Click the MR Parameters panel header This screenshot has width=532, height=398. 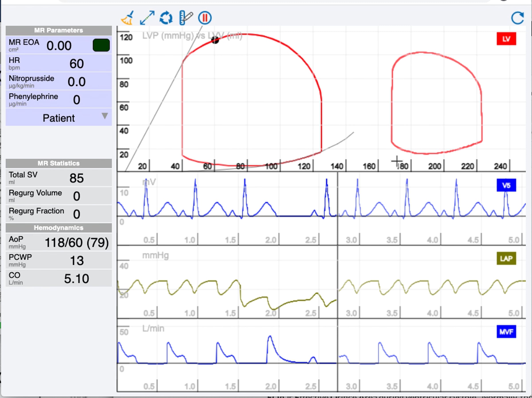tap(59, 30)
